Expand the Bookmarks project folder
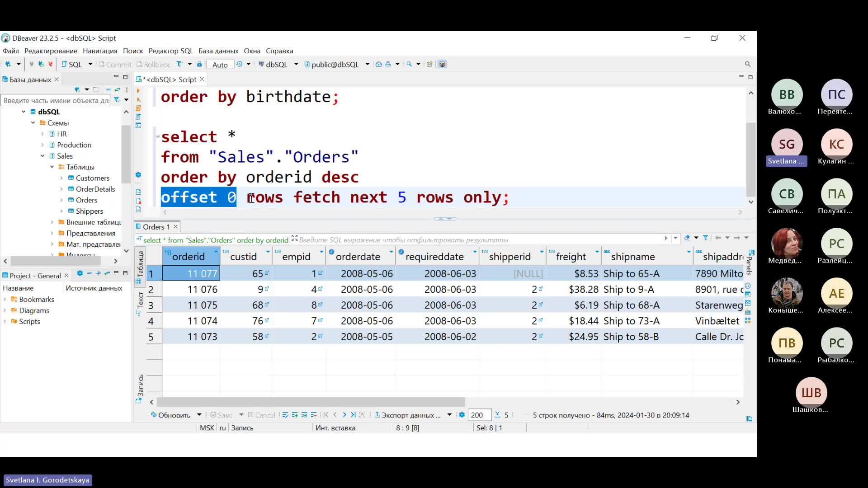Screen dimensions: 868x488 pos(5,300)
